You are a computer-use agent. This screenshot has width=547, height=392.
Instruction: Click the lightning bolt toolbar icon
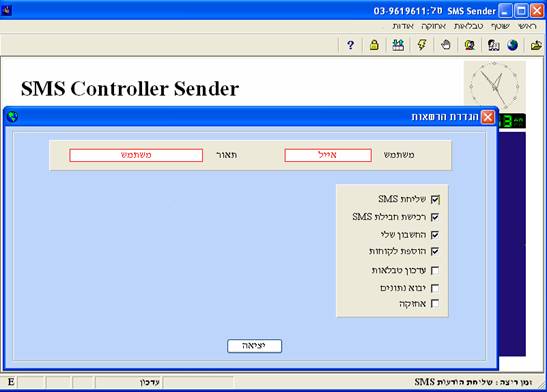pos(422,45)
